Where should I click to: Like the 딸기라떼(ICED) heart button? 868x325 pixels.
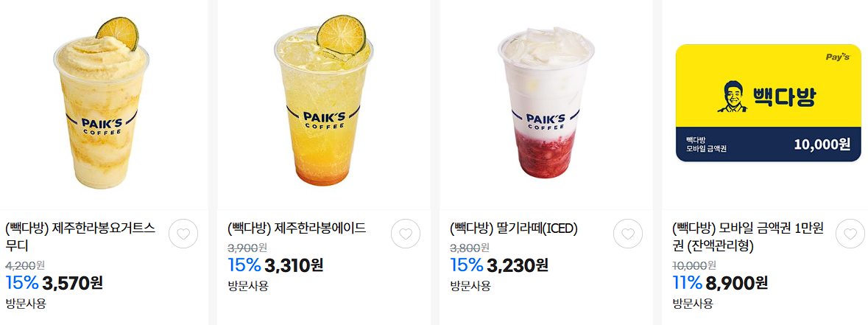point(628,234)
